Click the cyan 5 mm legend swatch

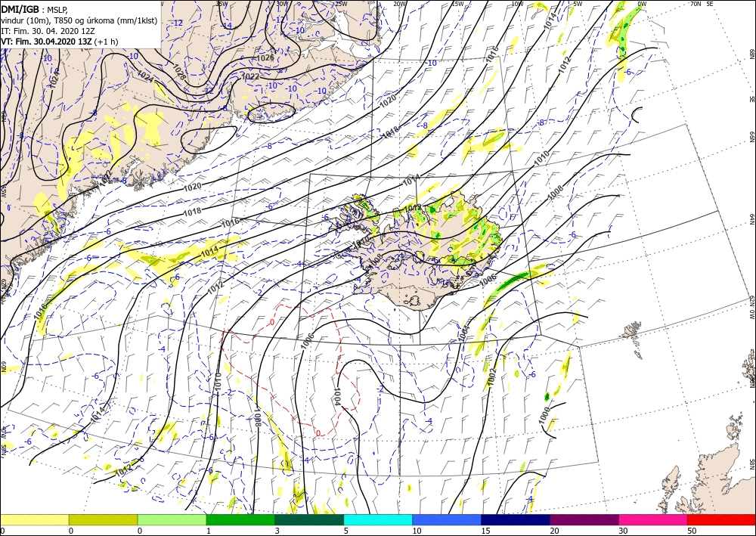(x=378, y=519)
